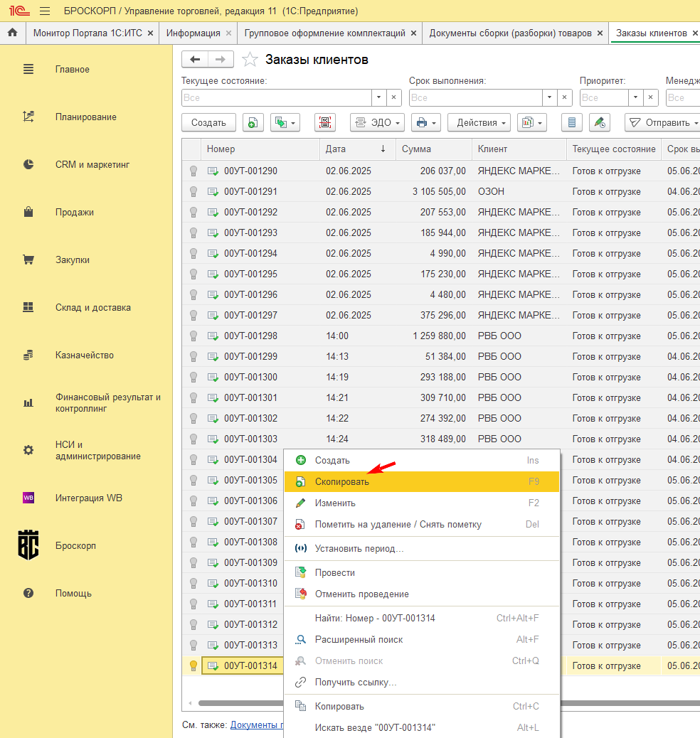Open the Помощь help section
Viewport: 700px width, 738px height.
click(73, 593)
